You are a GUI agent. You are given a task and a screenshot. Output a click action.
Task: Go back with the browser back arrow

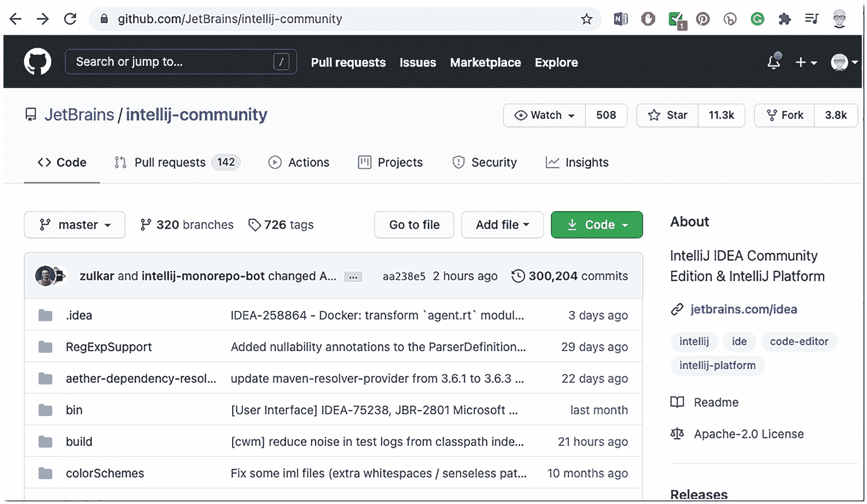point(16,19)
